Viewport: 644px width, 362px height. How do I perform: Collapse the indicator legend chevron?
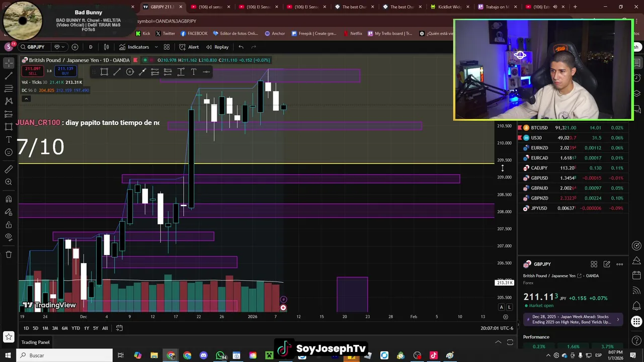(x=26, y=99)
